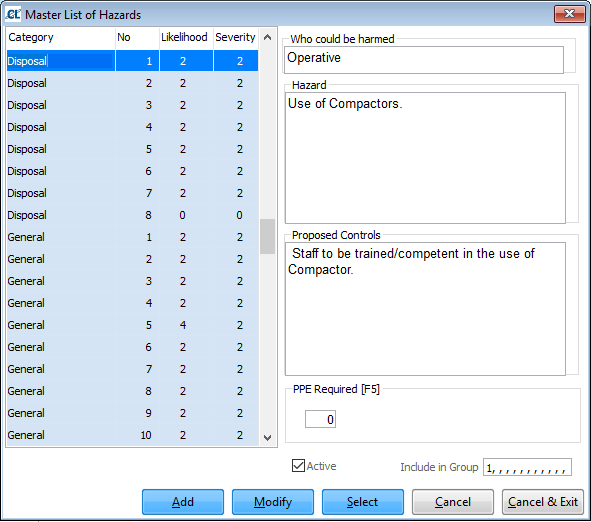The image size is (591, 522).
Task: Close the Master List of Hazards window
Action: point(570,14)
